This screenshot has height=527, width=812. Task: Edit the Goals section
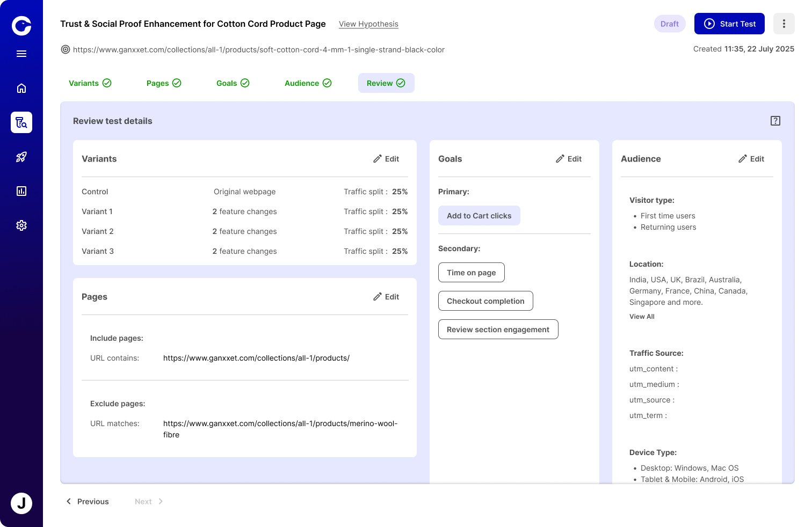pos(569,159)
